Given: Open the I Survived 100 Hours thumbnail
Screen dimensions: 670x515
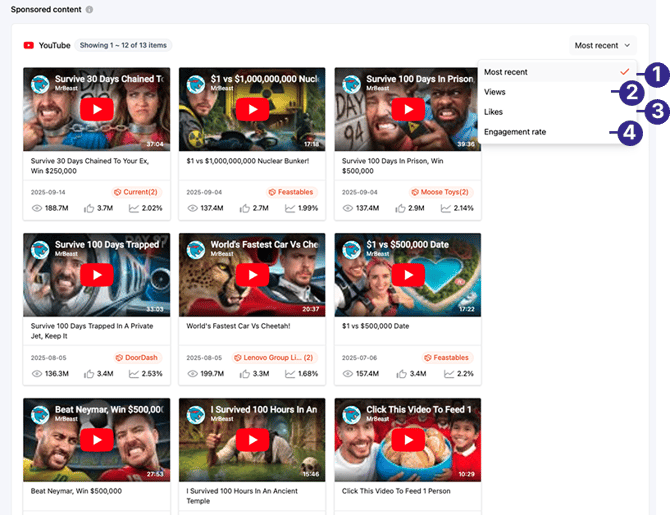Looking at the screenshot, I should 252,440.
